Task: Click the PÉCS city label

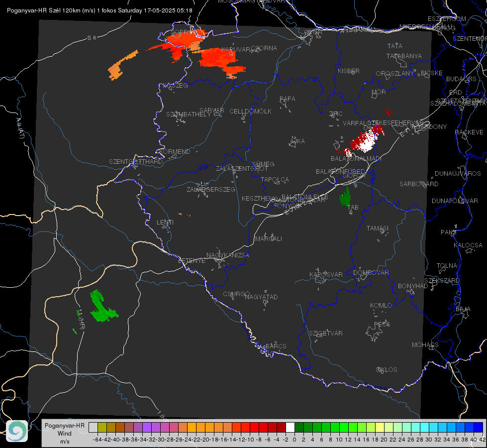Action: (382, 324)
